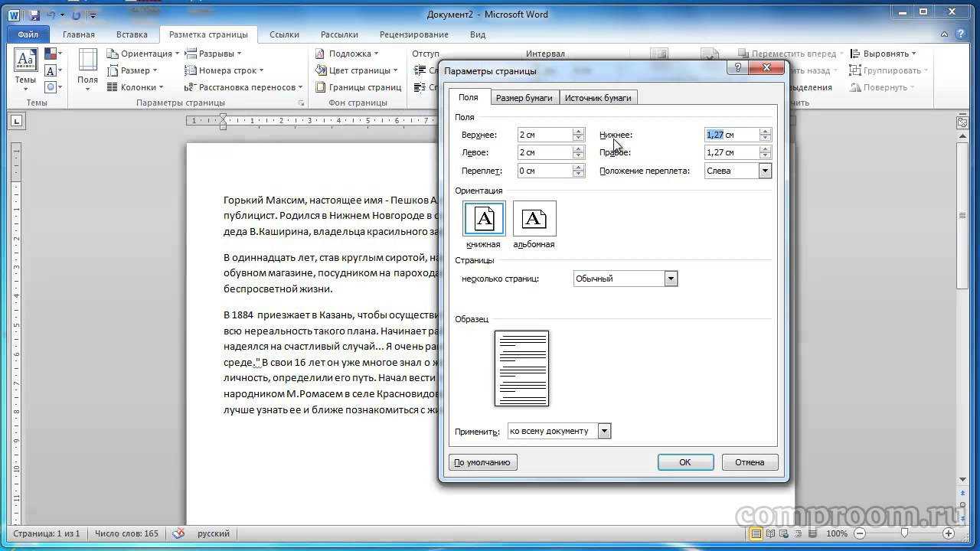
Task: Open the theme effects button
Action: [x=52, y=87]
